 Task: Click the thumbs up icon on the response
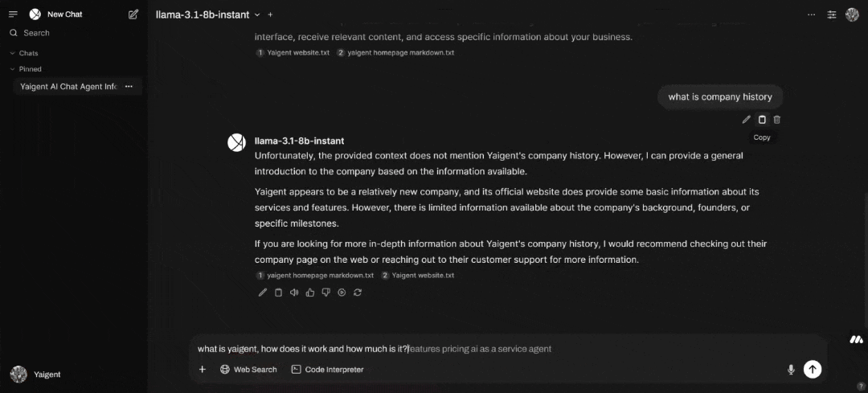pos(310,293)
